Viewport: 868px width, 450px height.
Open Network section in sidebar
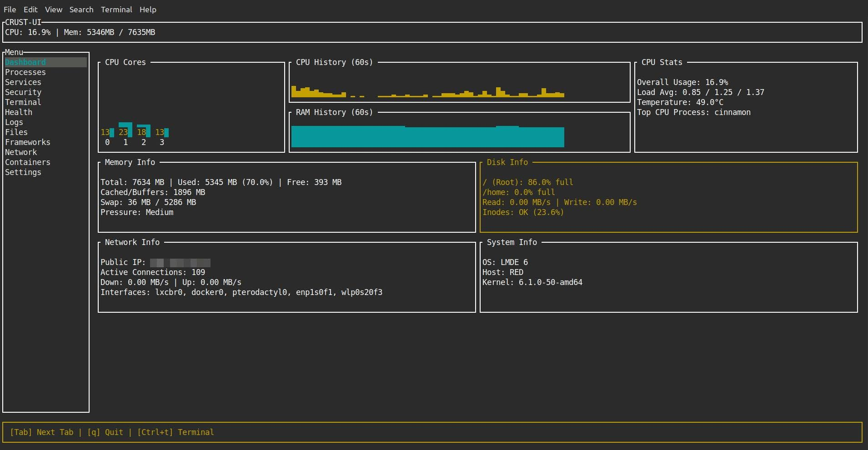21,152
